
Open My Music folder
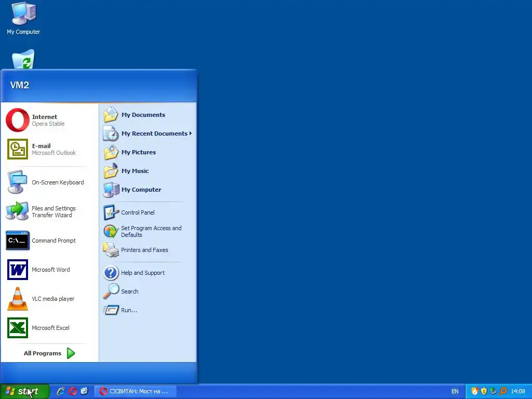148,170
